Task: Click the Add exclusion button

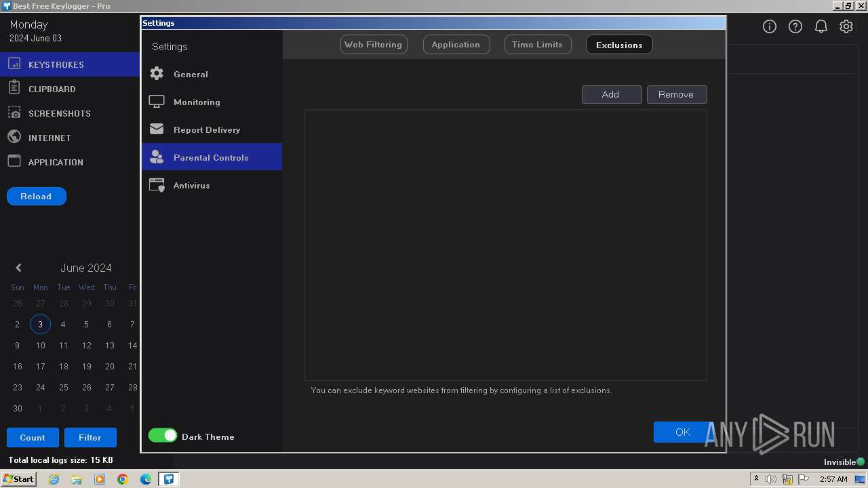Action: pyautogui.click(x=612, y=94)
